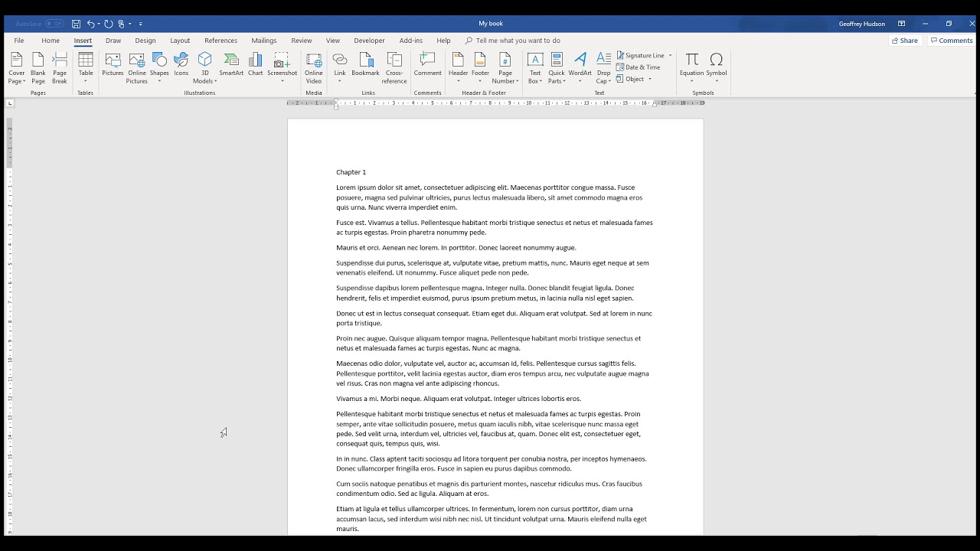Open the Table insert menu
The height and width of the screenshot is (551, 980).
pyautogui.click(x=86, y=68)
